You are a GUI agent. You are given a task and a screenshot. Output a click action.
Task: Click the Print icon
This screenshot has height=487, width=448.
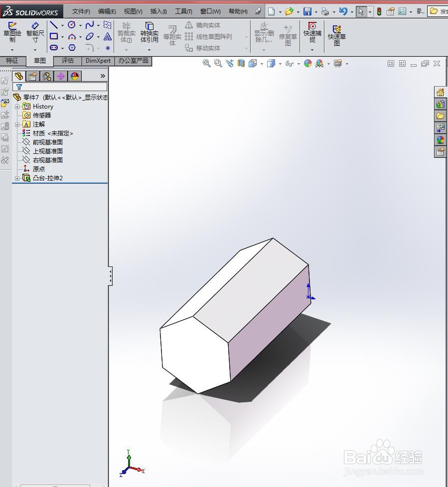pyautogui.click(x=325, y=11)
